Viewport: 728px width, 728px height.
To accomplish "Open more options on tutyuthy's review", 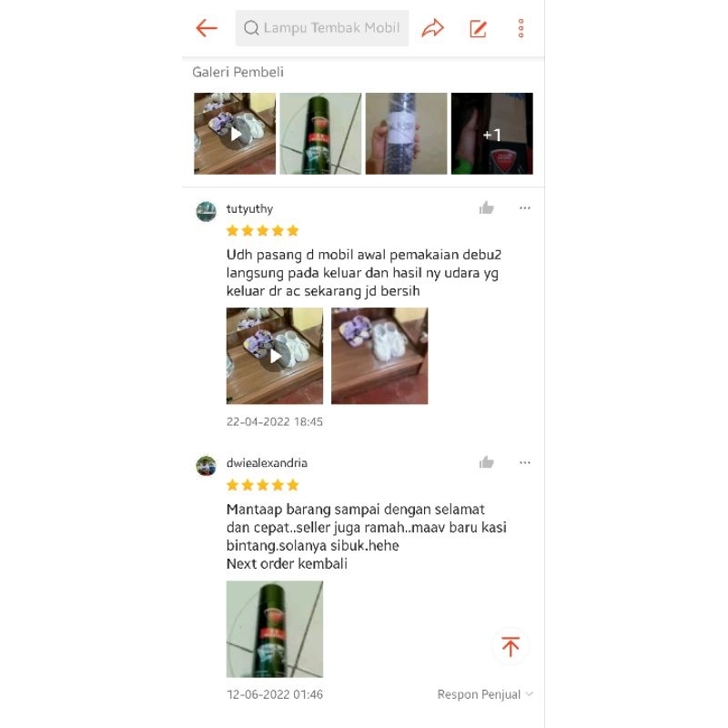I will pyautogui.click(x=525, y=208).
